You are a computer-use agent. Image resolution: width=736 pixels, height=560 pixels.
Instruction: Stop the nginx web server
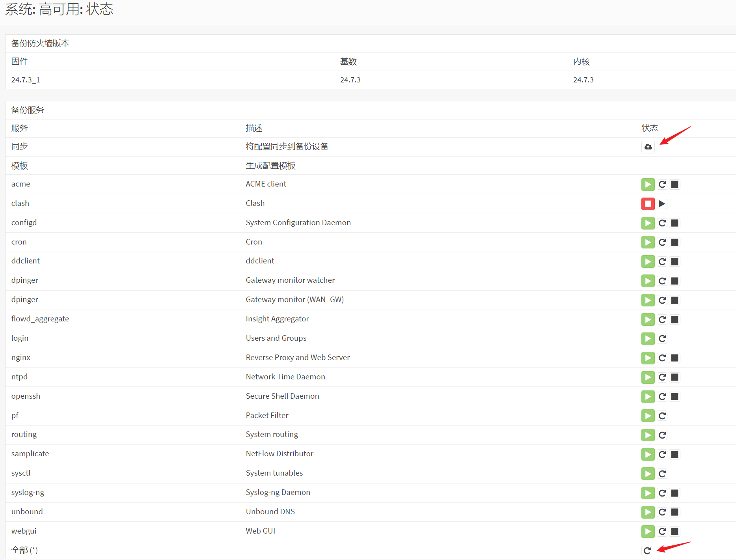point(675,358)
